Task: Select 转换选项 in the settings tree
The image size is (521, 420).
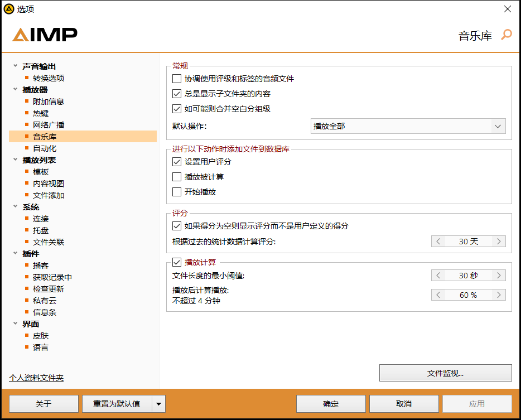Action: [49, 78]
